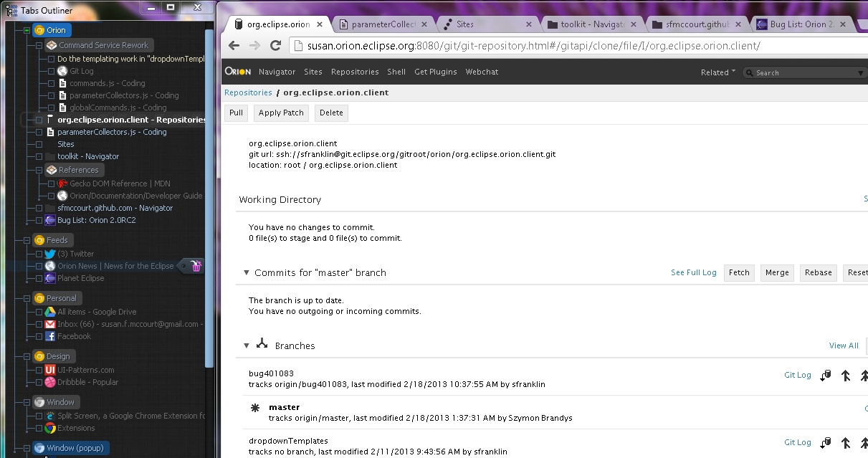Viewport: 868px width, 458px height.
Task: Click the branches fork icon beside Branches heading
Action: coord(262,345)
